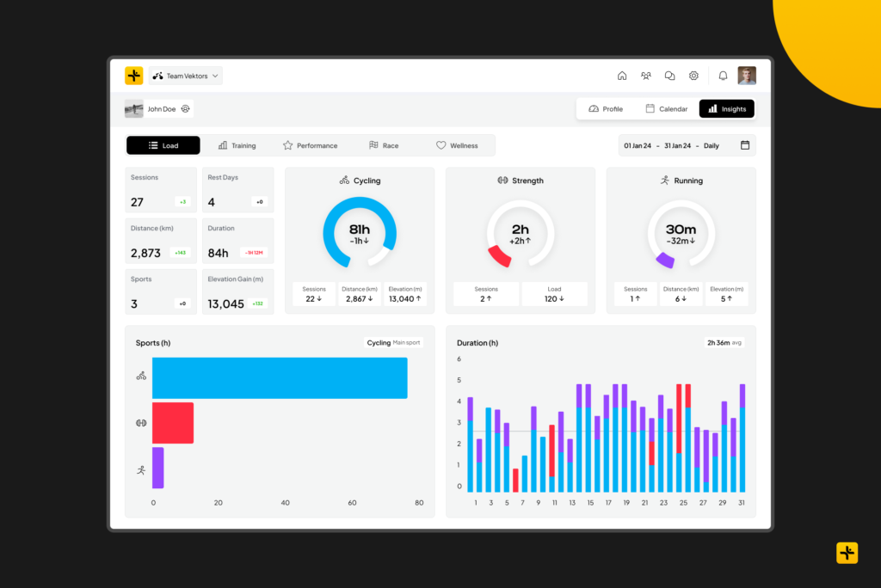This screenshot has height=588, width=881.
Task: Open the Calendar view
Action: [667, 109]
